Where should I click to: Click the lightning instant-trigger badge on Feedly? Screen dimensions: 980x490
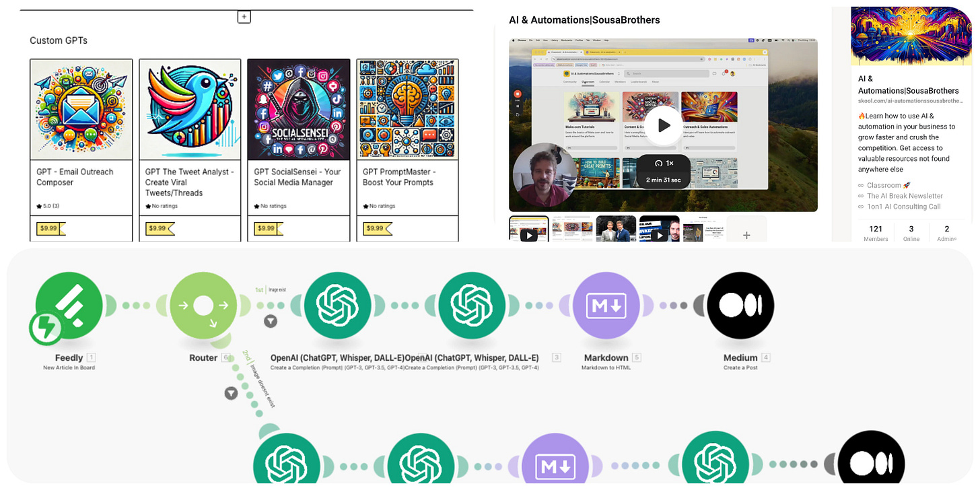46,328
